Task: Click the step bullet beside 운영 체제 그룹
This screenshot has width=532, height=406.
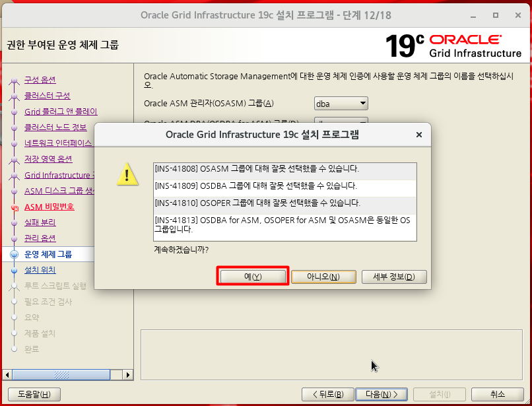Action: (15, 254)
